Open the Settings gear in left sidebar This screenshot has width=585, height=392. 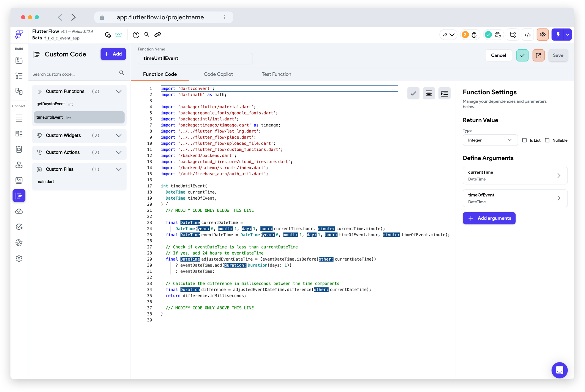[19, 258]
